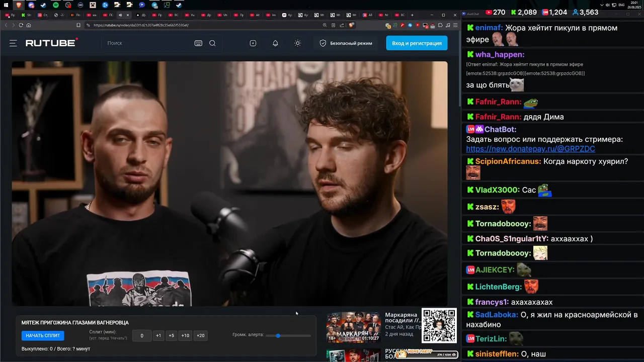Open Spotify from the taskbar
The width and height of the screenshot is (644, 362).
[x=56, y=5]
